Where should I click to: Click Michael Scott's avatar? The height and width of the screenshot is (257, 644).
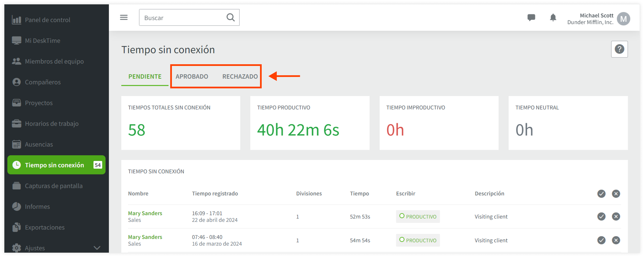tap(623, 19)
